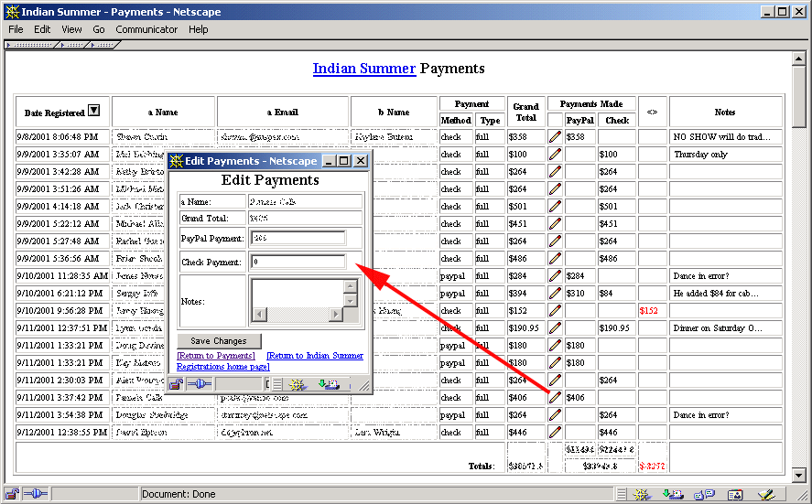Viewport: 812px width, 504px height.
Task: Click edit pencil for 9/10/2001 9:56:28 PM row
Action: (x=555, y=311)
